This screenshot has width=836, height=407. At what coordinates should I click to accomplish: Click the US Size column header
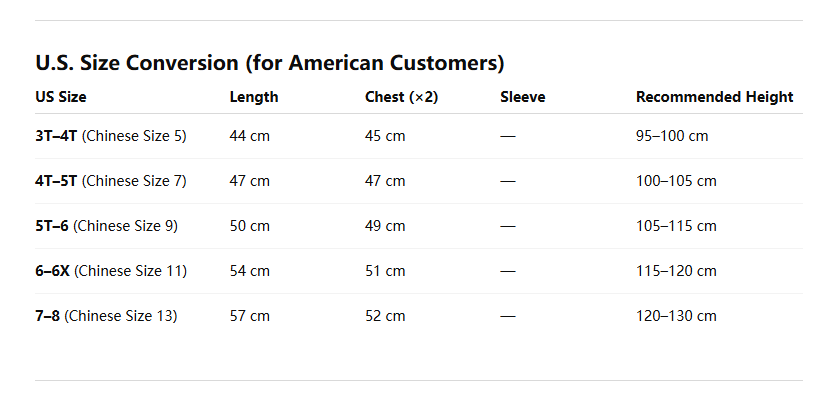coord(61,97)
